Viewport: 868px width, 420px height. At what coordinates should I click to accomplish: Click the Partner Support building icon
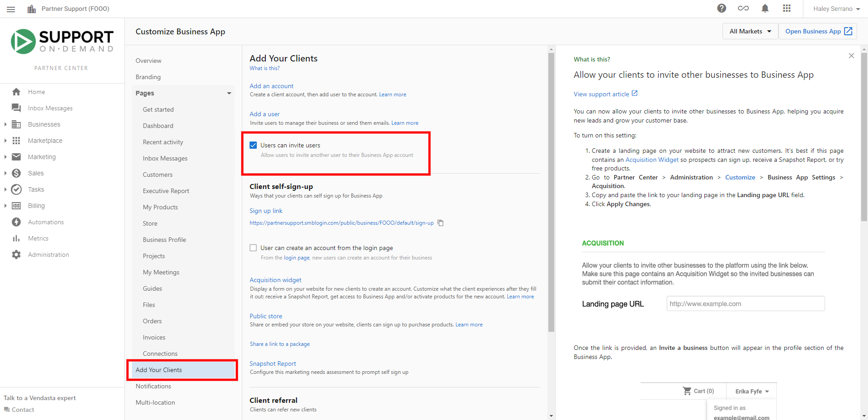tap(32, 9)
